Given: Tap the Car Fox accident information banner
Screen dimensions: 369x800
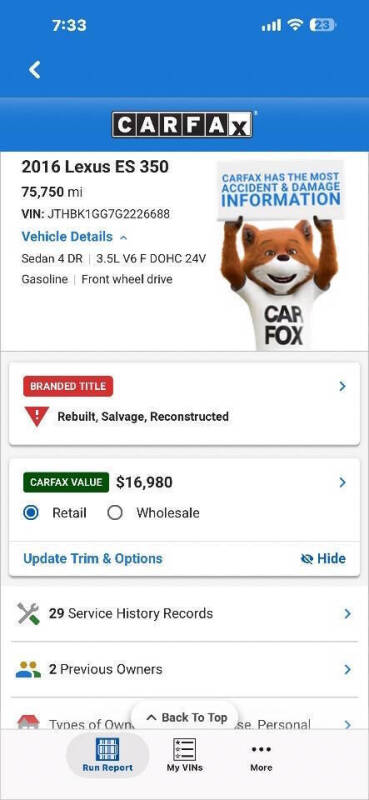Looking at the screenshot, I should (280, 255).
